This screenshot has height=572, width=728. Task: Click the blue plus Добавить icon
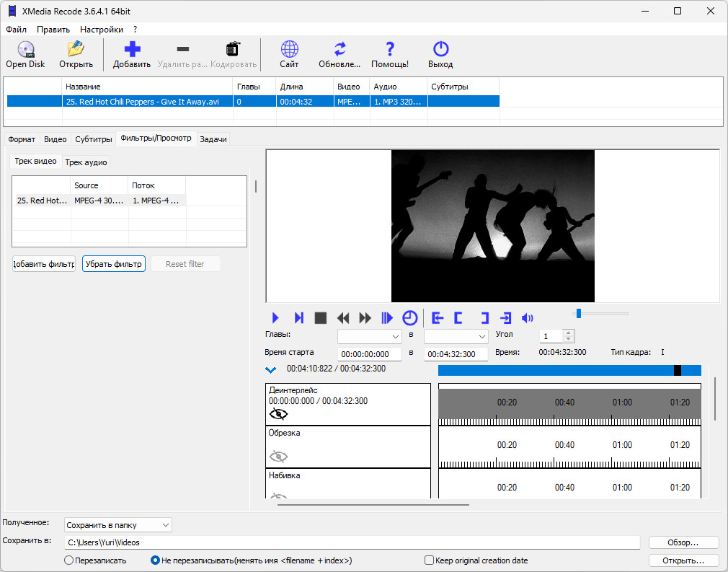pos(132,49)
